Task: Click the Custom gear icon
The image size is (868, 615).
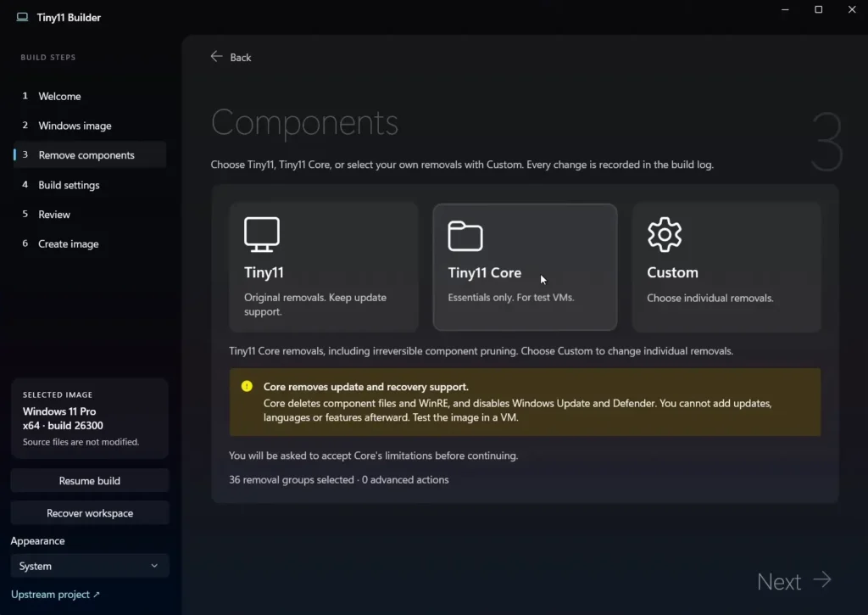Action: tap(665, 234)
